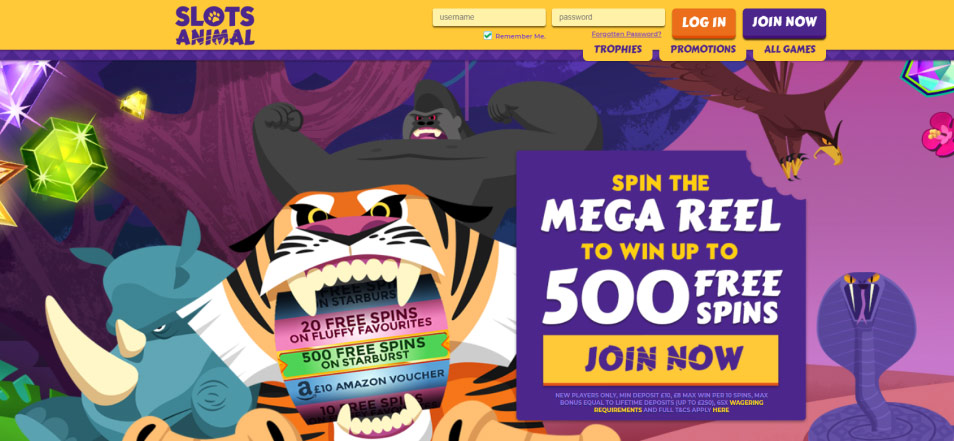Toggle the Remember Me checkbox
Screen dimensions: 954x441
487,35
